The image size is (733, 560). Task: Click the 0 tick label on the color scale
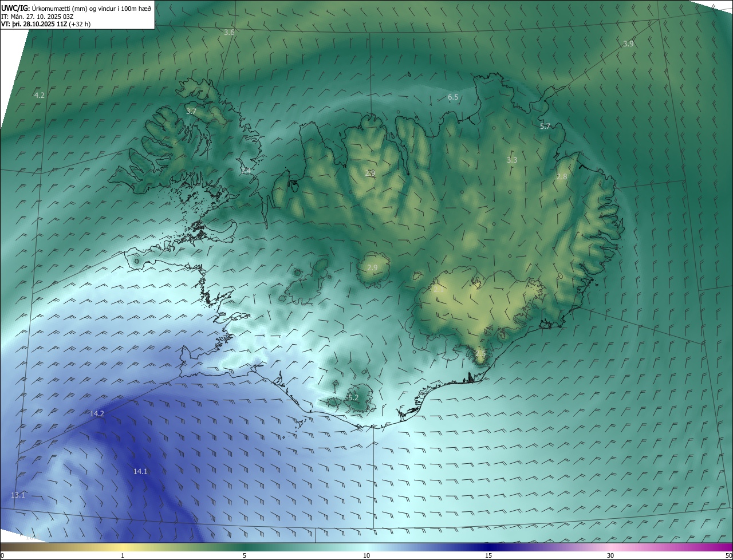(2, 555)
